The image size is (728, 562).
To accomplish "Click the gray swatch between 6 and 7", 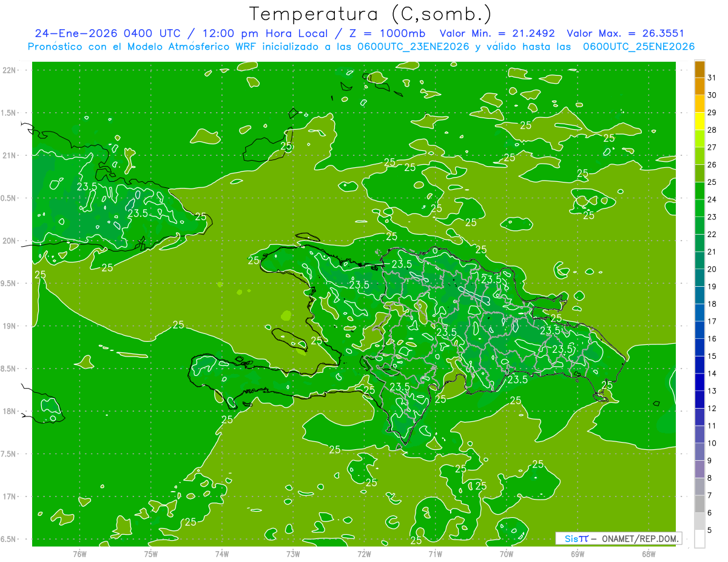I will [x=699, y=504].
